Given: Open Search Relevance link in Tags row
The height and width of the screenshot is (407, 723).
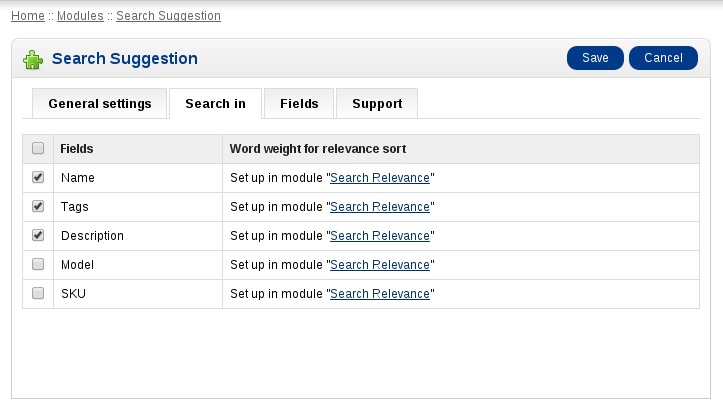Looking at the screenshot, I should (x=380, y=207).
